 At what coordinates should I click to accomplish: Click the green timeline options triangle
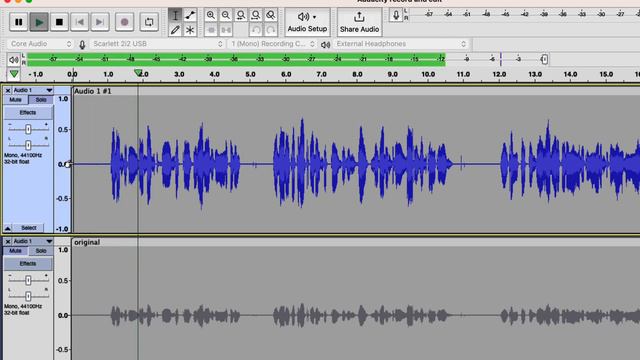click(14, 74)
